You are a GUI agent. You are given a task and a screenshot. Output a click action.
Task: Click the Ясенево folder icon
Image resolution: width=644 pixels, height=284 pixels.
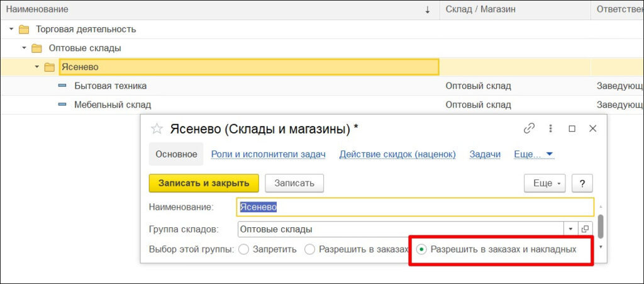50,67
